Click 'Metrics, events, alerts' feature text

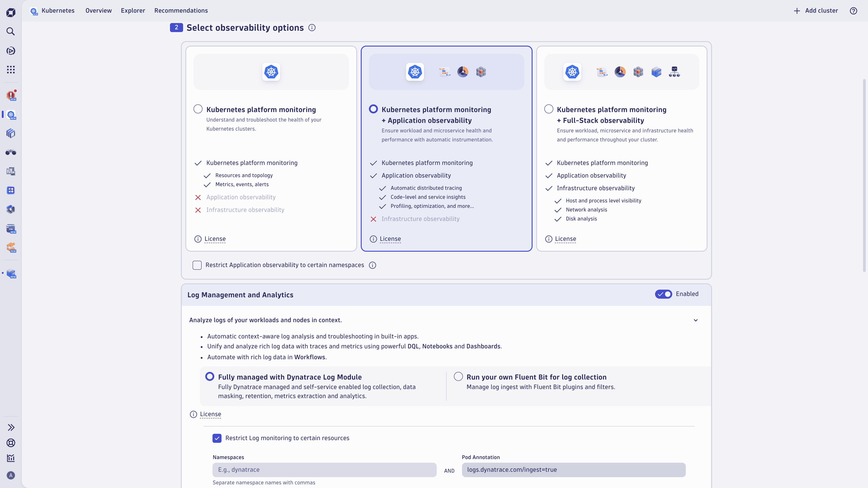[x=242, y=185]
